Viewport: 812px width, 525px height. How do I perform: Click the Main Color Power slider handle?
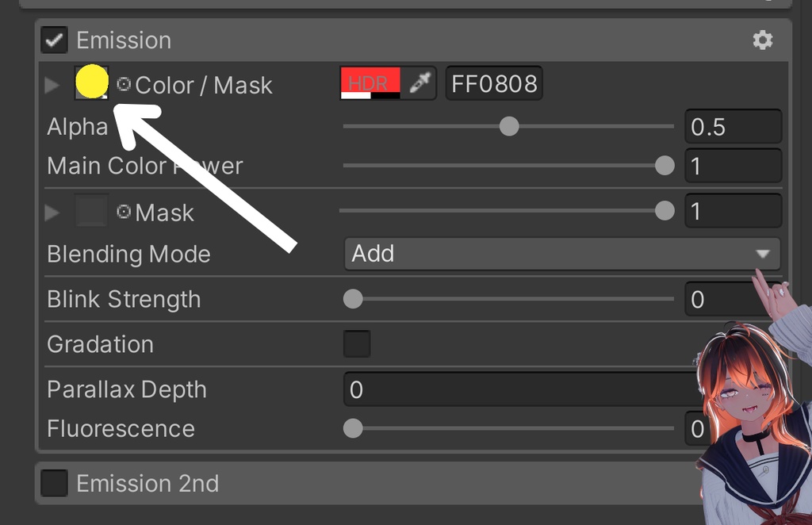665,166
